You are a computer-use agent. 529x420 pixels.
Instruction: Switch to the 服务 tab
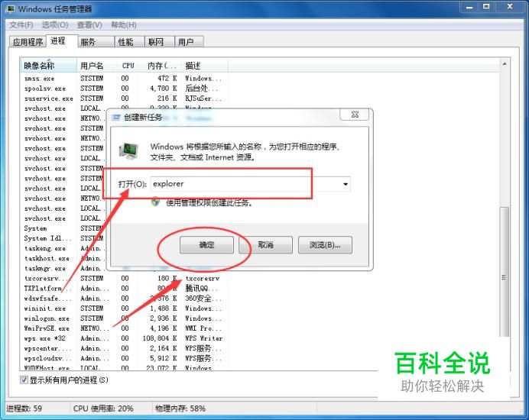(96, 42)
